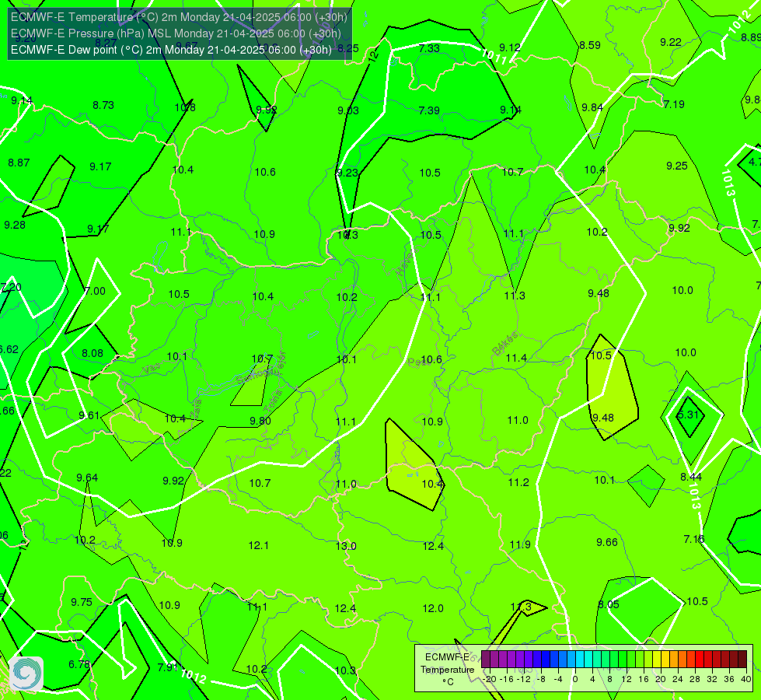Click the 8.59 temperature value
Image resolution: width=761 pixels, height=700 pixels.
pyautogui.click(x=590, y=45)
